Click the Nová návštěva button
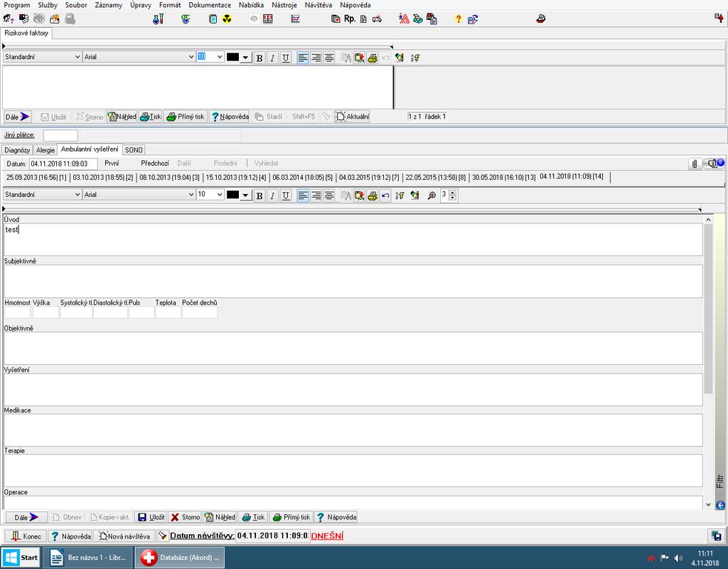This screenshot has height=569, width=728. click(x=124, y=536)
